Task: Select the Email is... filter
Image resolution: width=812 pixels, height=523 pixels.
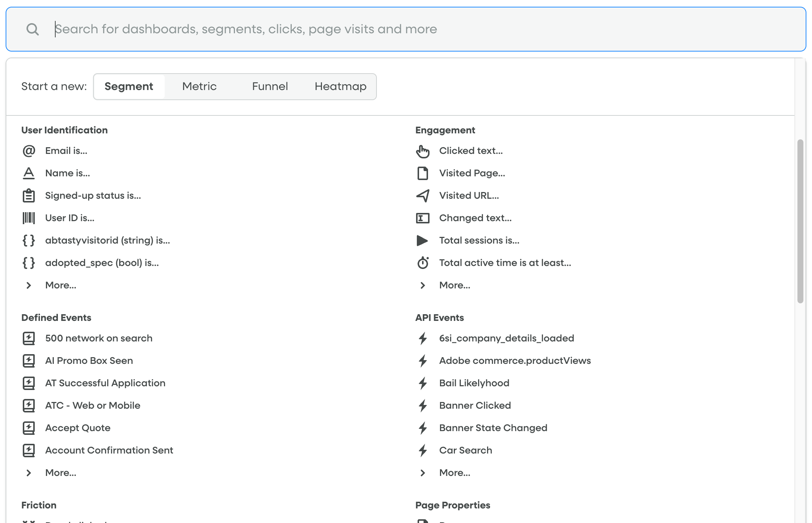Action: tap(66, 151)
